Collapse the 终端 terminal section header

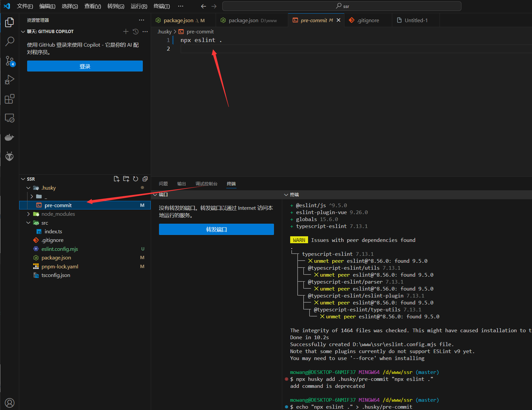point(286,195)
